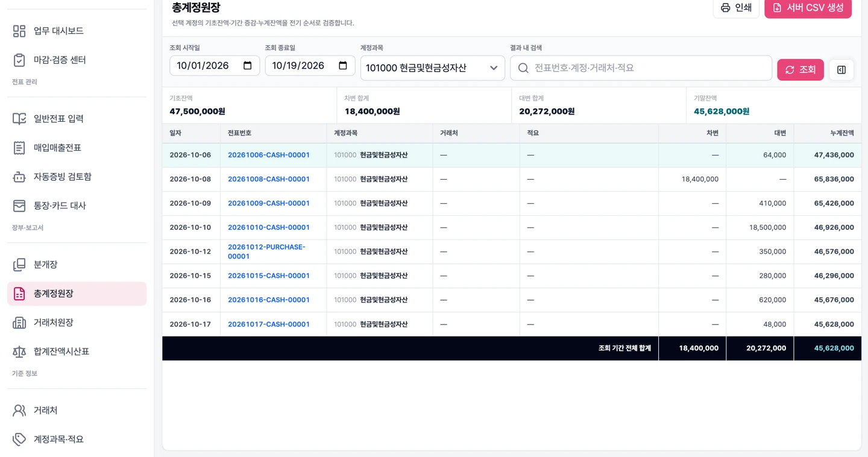This screenshot has width=868, height=457.
Task: Click the 전표번호 column header
Action: (x=273, y=133)
